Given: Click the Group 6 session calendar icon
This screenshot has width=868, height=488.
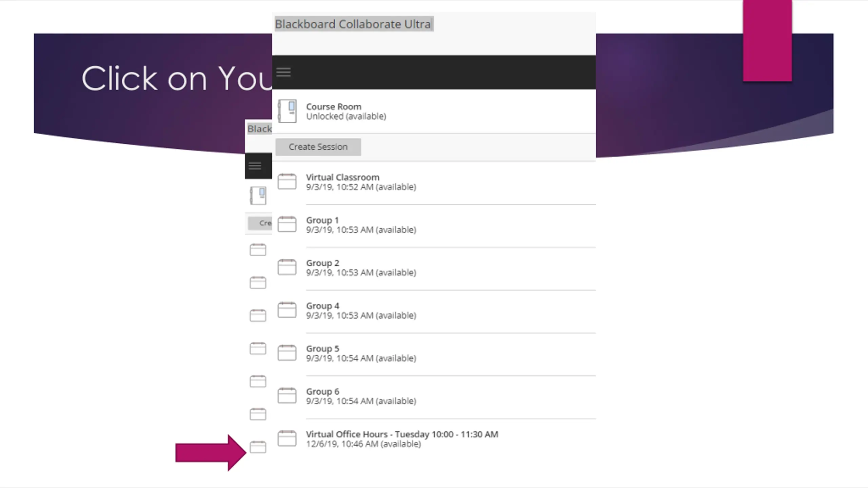Looking at the screenshot, I should [287, 396].
